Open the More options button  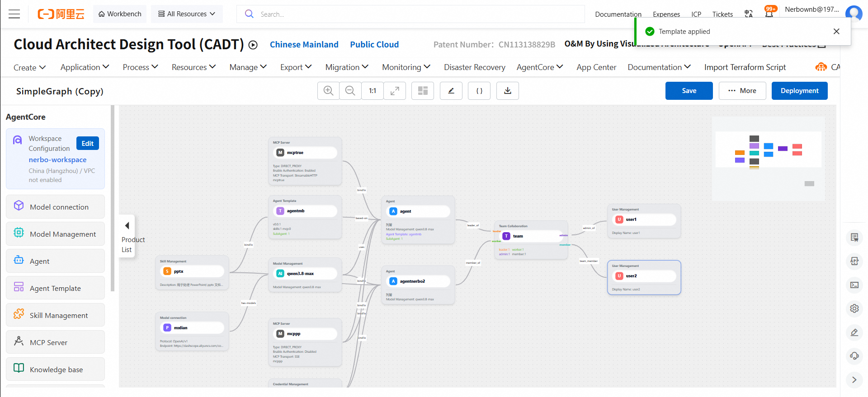742,91
